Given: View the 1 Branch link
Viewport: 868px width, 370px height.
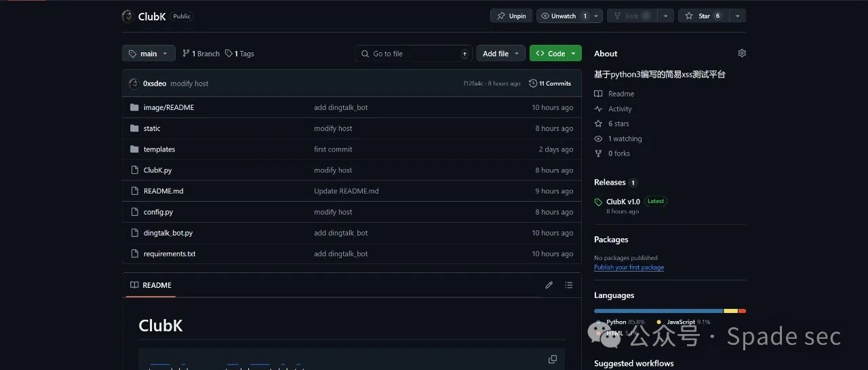Looking at the screenshot, I should (201, 54).
